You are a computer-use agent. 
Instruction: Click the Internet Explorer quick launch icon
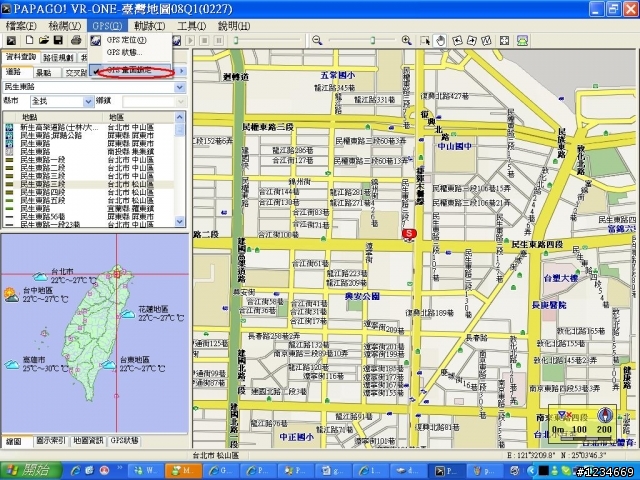pos(75,471)
